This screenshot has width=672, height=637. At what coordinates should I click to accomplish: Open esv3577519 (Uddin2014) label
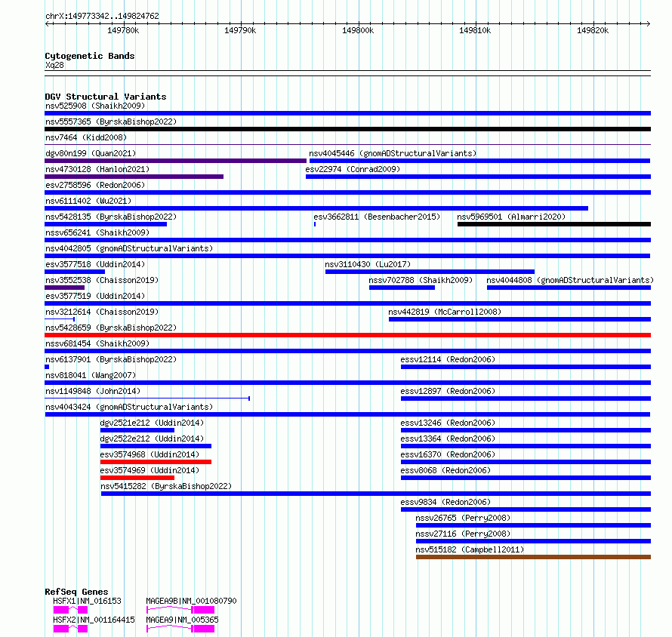(95, 296)
